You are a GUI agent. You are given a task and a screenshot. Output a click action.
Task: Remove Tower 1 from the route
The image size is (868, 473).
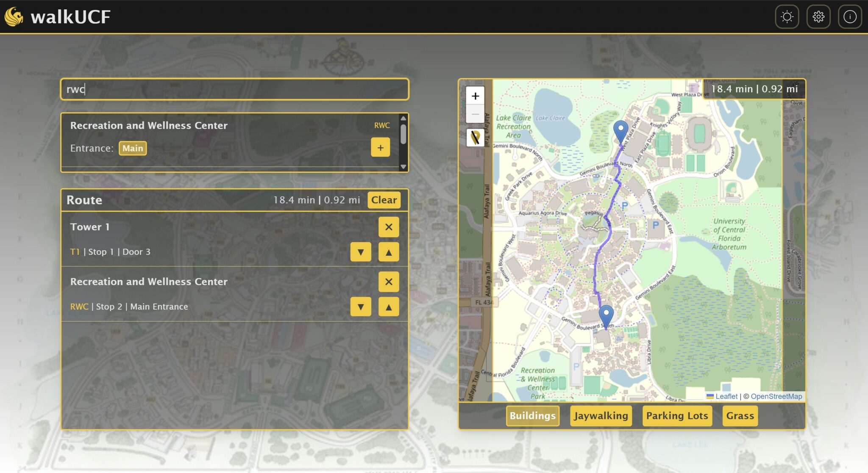click(389, 227)
